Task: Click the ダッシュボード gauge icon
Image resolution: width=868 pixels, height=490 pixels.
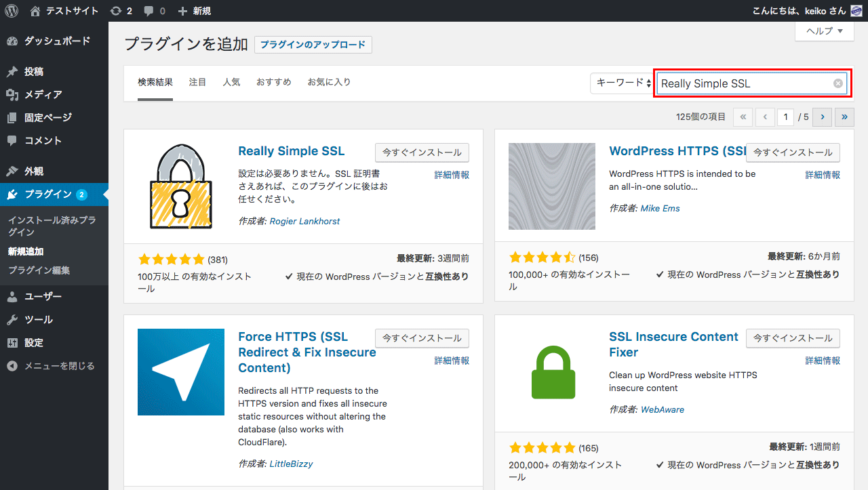Action: click(x=12, y=41)
